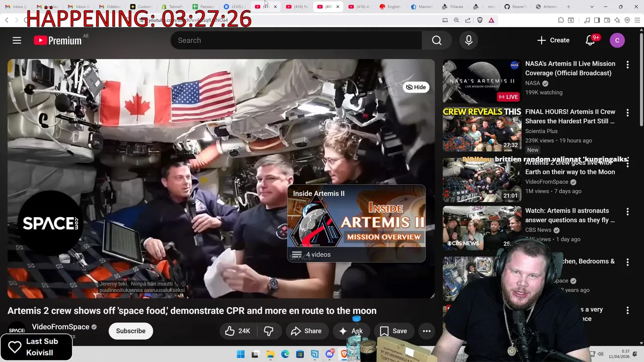Start voice search with the microphone
Image resolution: width=644 pixels, height=362 pixels.
(x=468, y=40)
